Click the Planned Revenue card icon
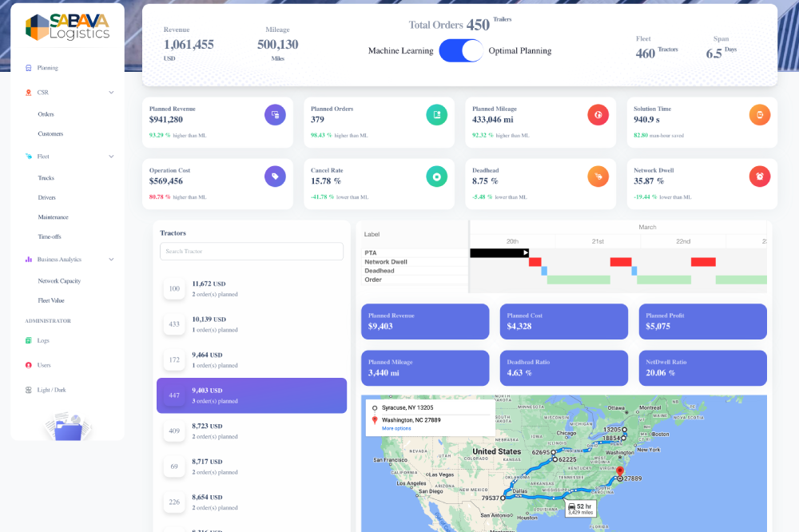The width and height of the screenshot is (799, 532). (275, 115)
